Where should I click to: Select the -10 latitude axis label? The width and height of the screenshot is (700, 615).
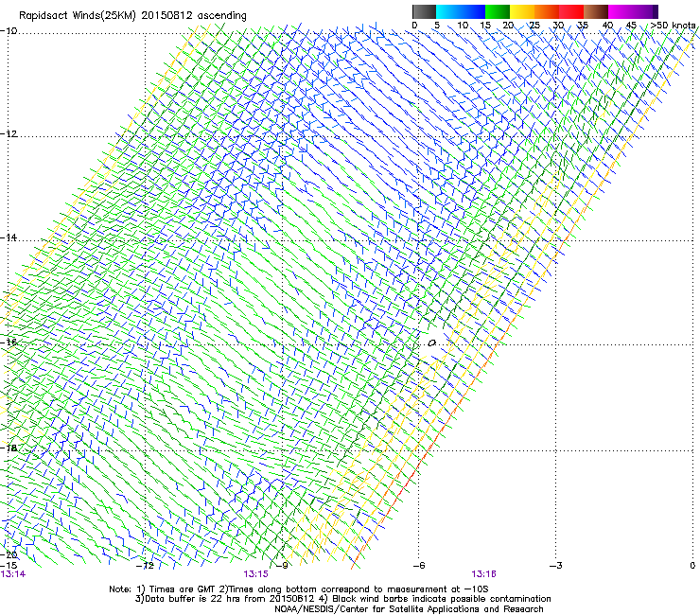click(9, 31)
